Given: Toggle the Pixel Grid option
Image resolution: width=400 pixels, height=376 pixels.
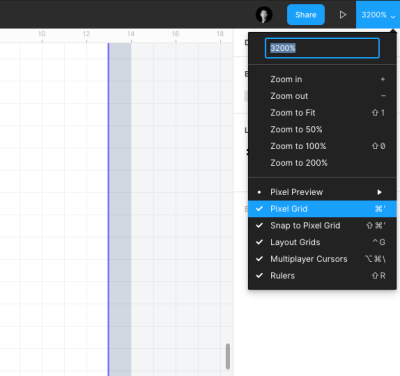Looking at the screenshot, I should pos(322,209).
